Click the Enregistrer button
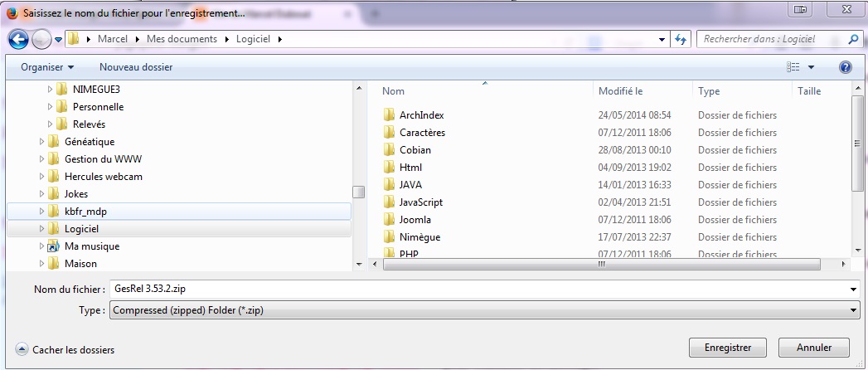The image size is (868, 370). pyautogui.click(x=727, y=348)
